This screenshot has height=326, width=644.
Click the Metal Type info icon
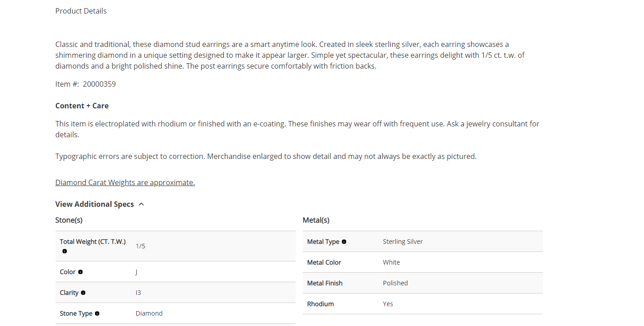click(x=344, y=242)
